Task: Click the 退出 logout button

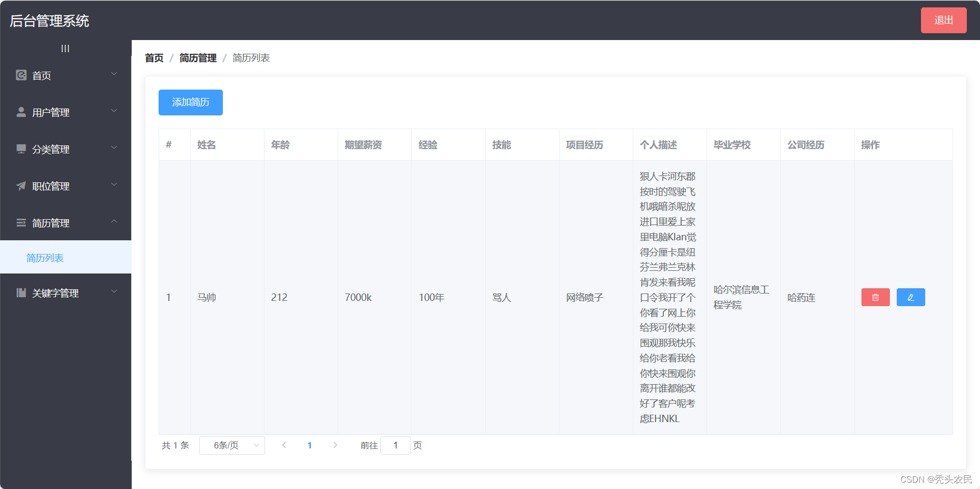Action: tap(944, 20)
